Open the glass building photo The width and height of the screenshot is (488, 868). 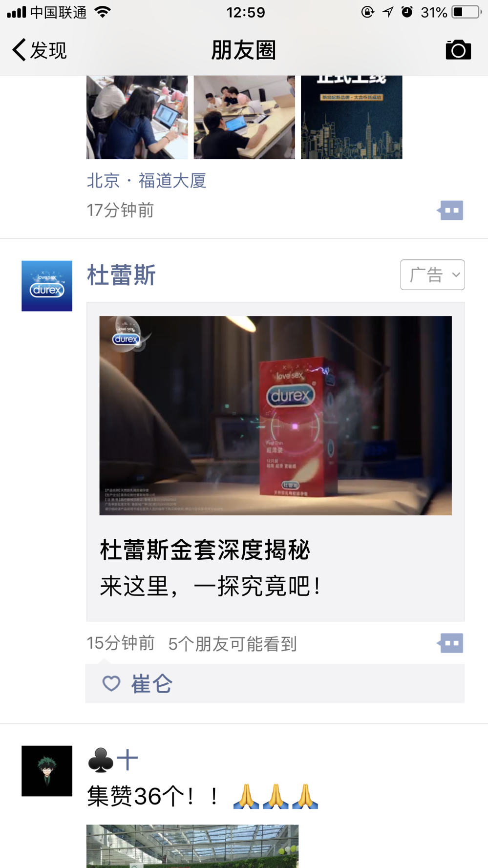coord(192,846)
